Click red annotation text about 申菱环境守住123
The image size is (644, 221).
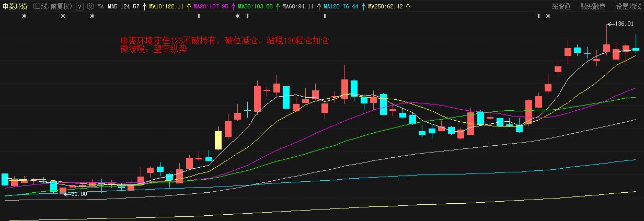click(x=225, y=41)
